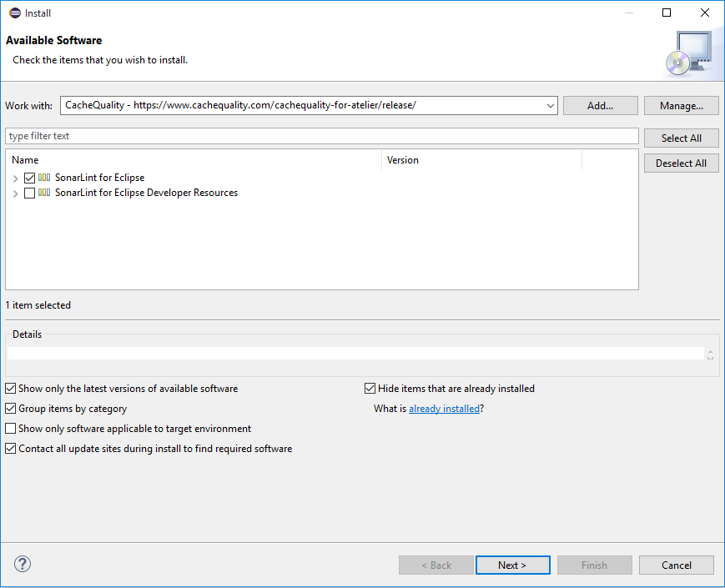Focus the type filter text field

(x=322, y=136)
